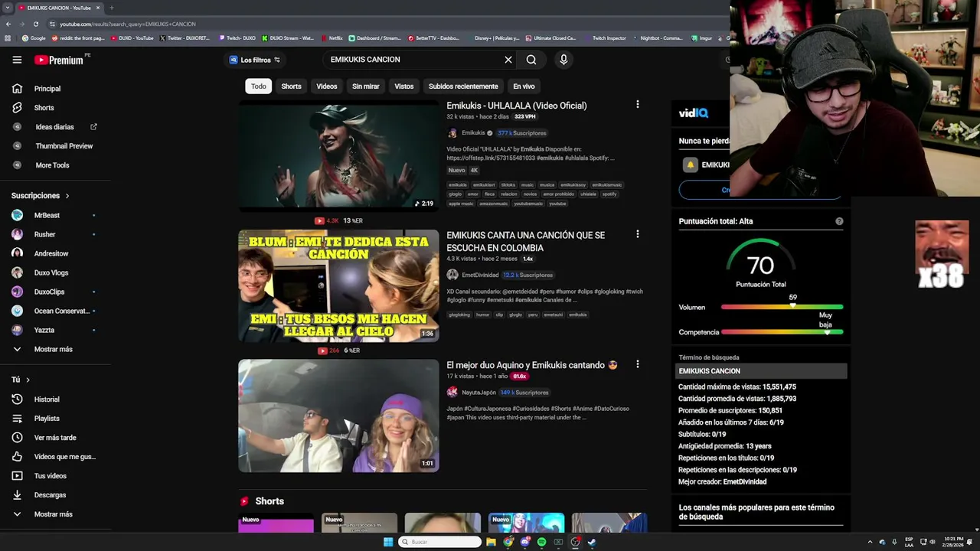
Task: Expand the Tú section arrow
Action: [x=28, y=380]
